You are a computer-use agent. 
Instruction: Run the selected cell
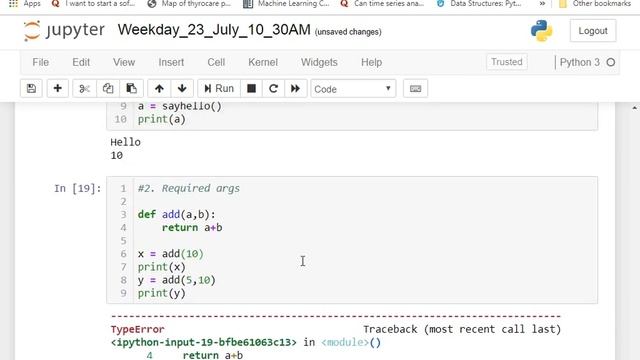tap(219, 89)
